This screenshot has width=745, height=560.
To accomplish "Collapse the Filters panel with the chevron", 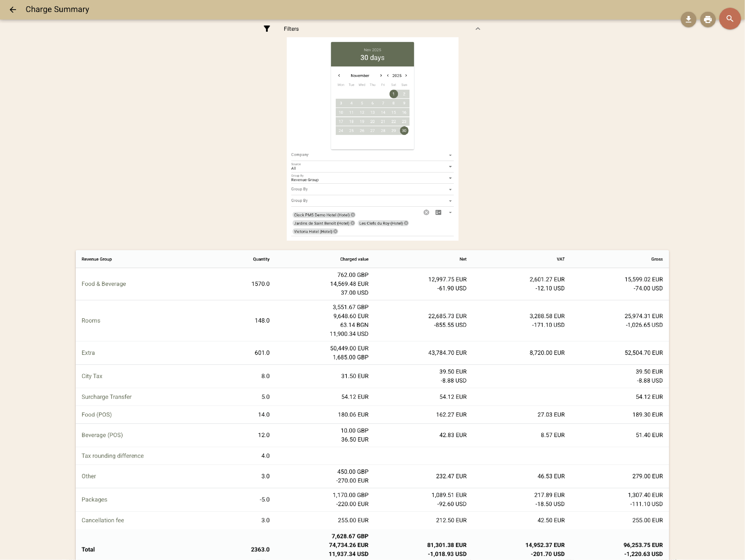I will point(477,29).
